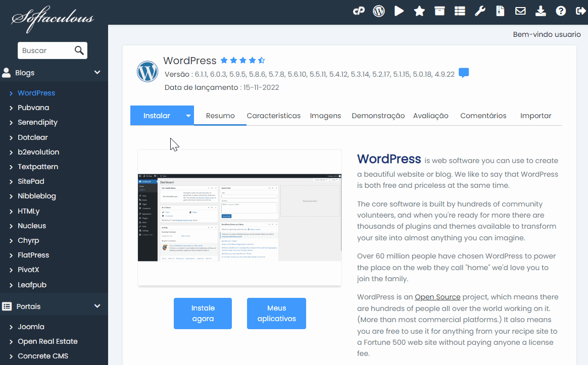Click the Instale agora button
The width and height of the screenshot is (588, 365).
coord(203,314)
